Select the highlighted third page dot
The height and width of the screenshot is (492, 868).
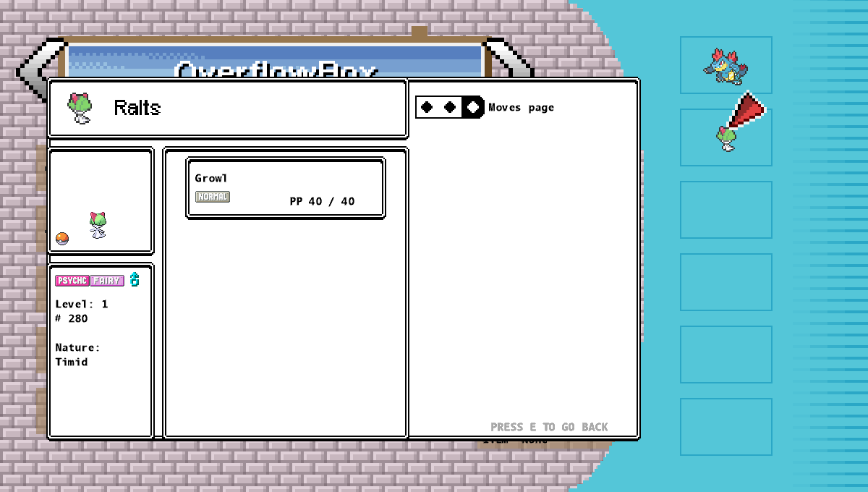tap(473, 107)
